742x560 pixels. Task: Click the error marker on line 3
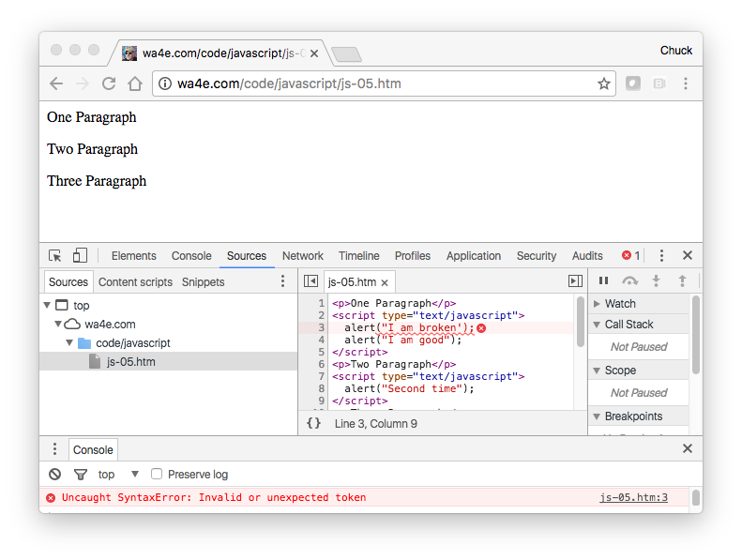pos(481,328)
